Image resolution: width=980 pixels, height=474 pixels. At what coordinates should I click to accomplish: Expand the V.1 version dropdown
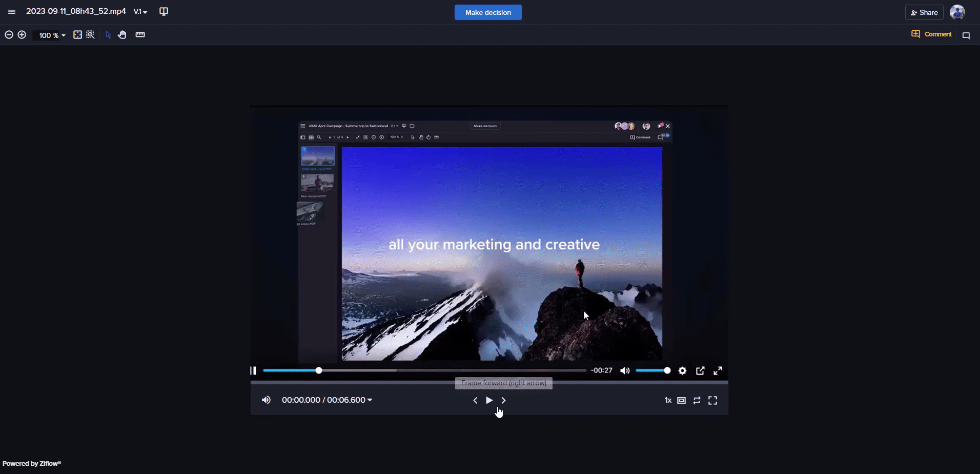pyautogui.click(x=140, y=12)
